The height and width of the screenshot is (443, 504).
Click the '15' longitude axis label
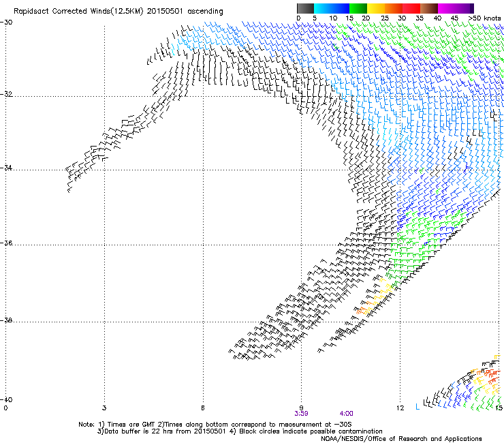coord(499,408)
